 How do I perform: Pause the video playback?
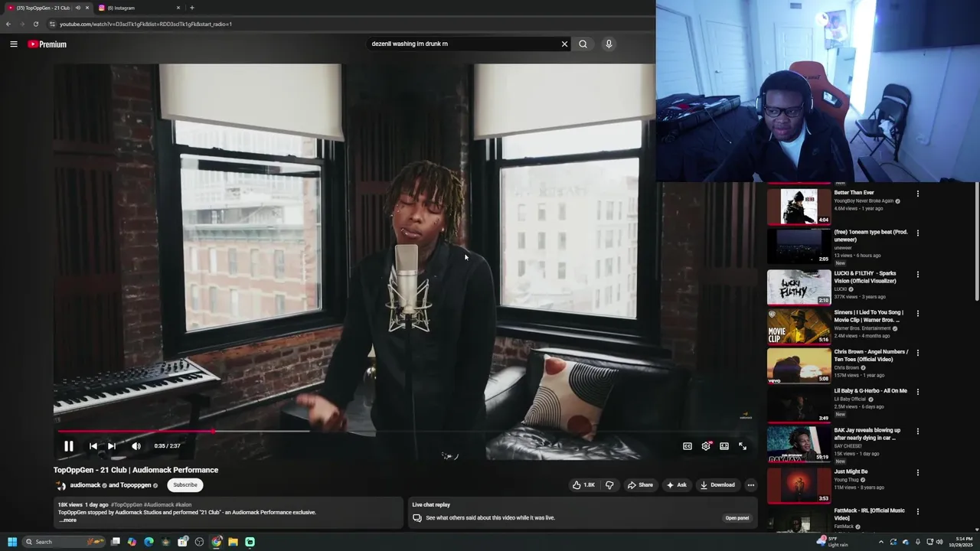click(x=69, y=446)
